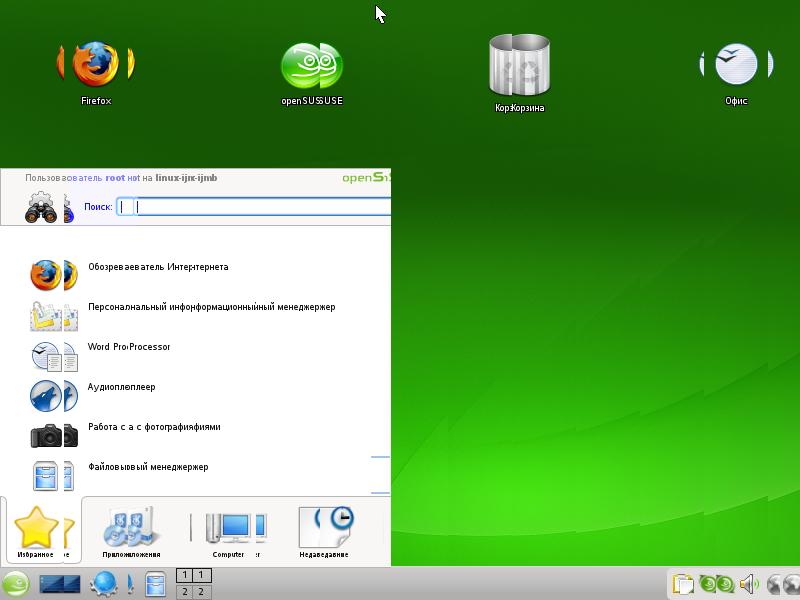This screenshot has width=800, height=600.
Task: Open the Офис desktop icon
Action: pos(736,74)
